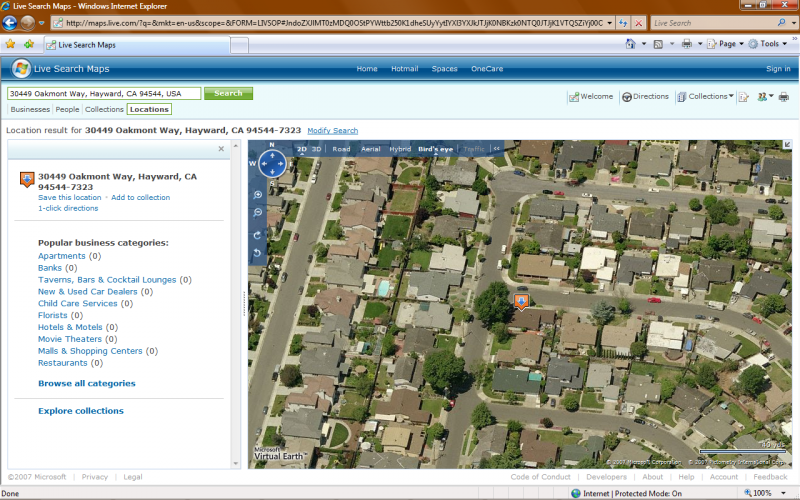
Task: Switch map to 3D mode
Action: (317, 149)
